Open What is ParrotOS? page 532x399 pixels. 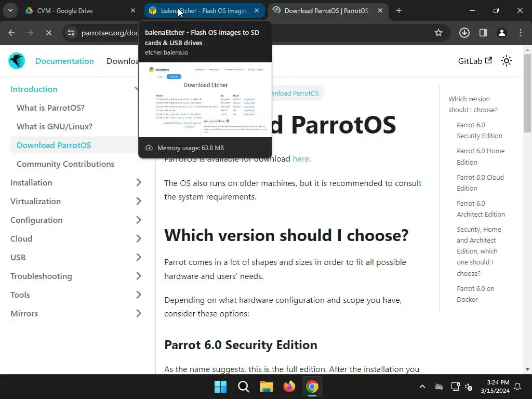(x=50, y=108)
